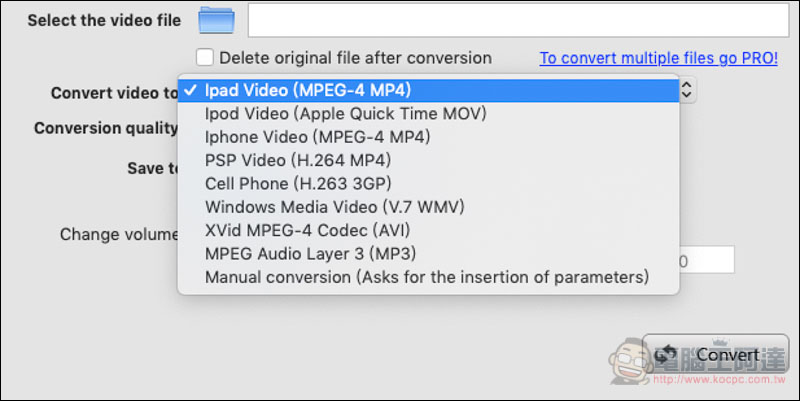Click the video file path field
Viewport: 800px width, 401px height.
(x=518, y=20)
